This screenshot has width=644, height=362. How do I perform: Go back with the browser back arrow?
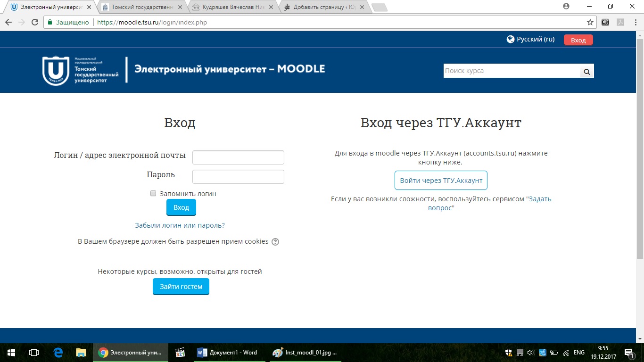tap(8, 22)
